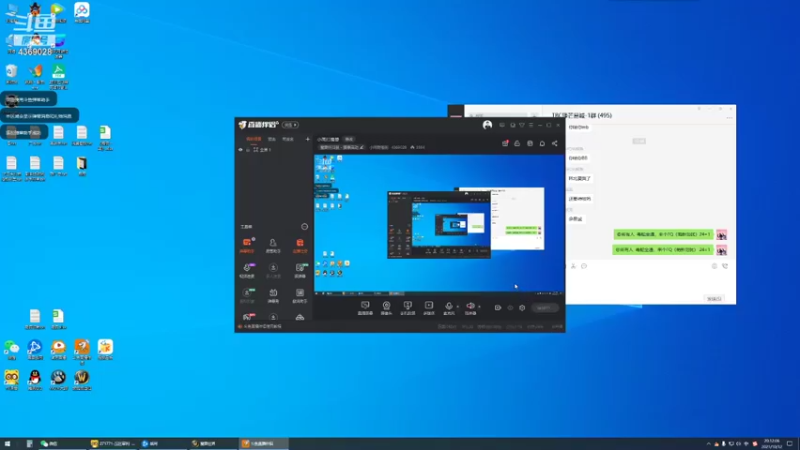The height and width of the screenshot is (450, 800).
Task: Open the gift box tool in the toolbox
Action: tap(273, 295)
